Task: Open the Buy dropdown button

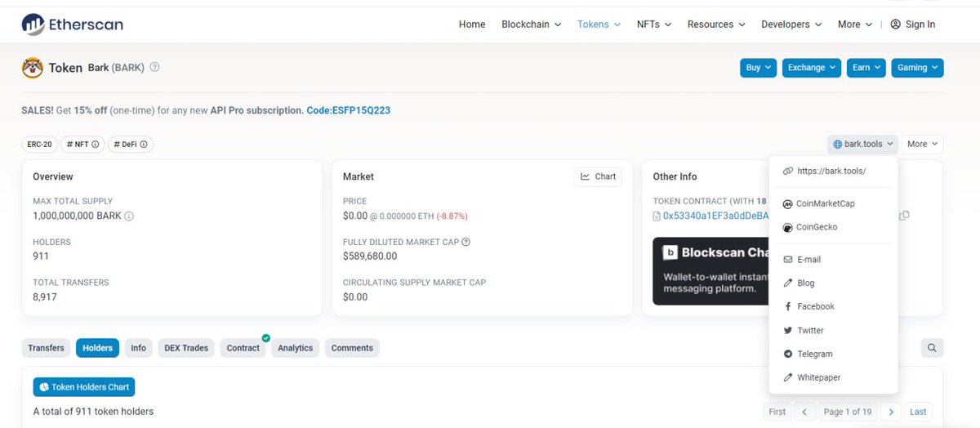Action: tap(759, 68)
